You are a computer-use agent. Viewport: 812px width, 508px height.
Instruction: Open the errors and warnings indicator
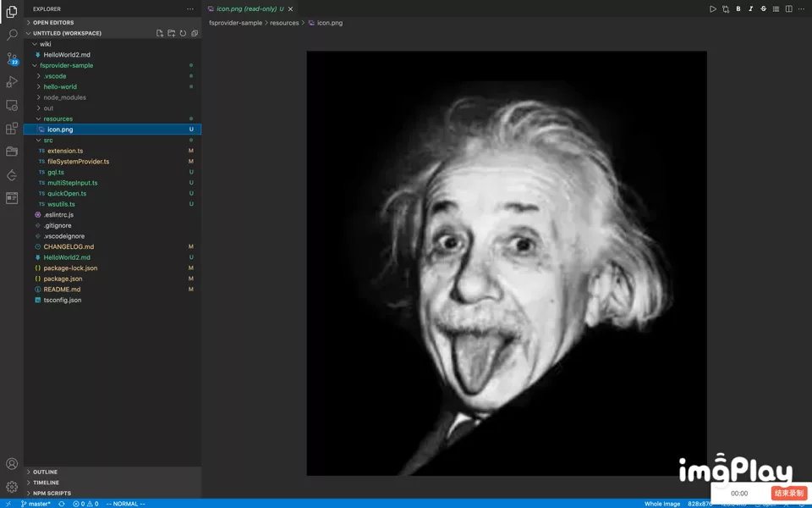[85, 504]
